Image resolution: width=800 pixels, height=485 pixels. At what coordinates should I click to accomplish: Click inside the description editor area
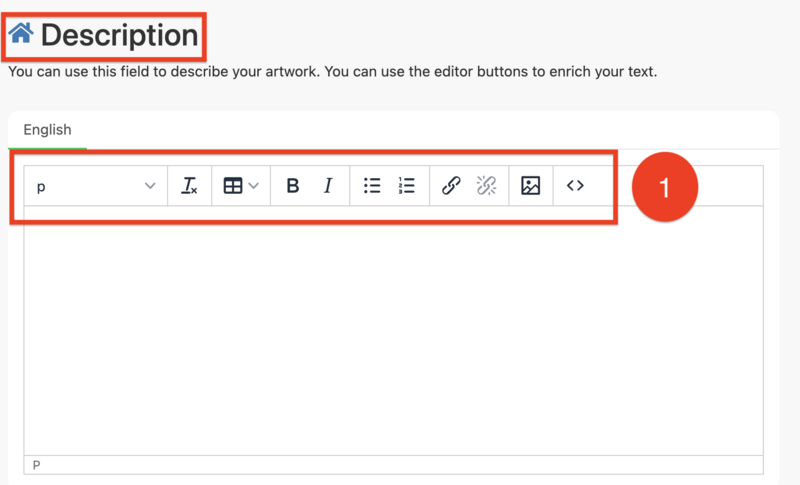[x=393, y=330]
